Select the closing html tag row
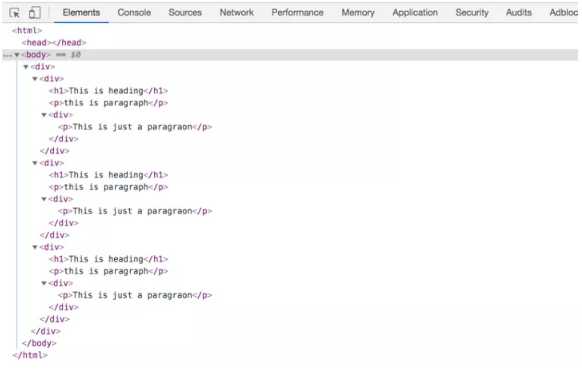Viewport: 582px width, 374px height. click(30, 355)
